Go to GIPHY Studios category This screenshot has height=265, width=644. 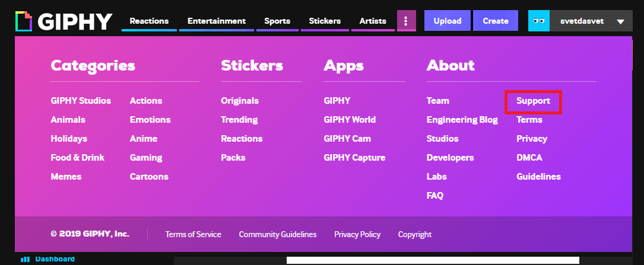tap(81, 101)
